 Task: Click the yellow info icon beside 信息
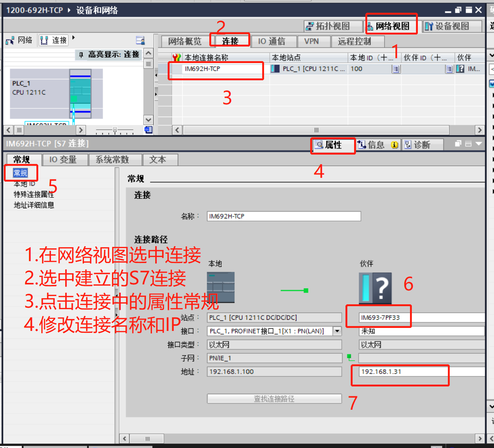pyautogui.click(x=395, y=145)
